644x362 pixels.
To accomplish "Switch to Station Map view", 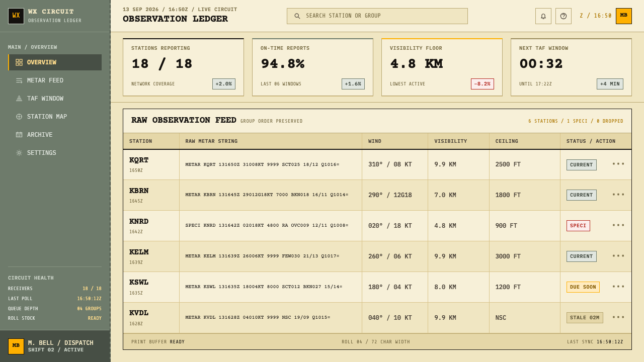I will pos(55,117).
